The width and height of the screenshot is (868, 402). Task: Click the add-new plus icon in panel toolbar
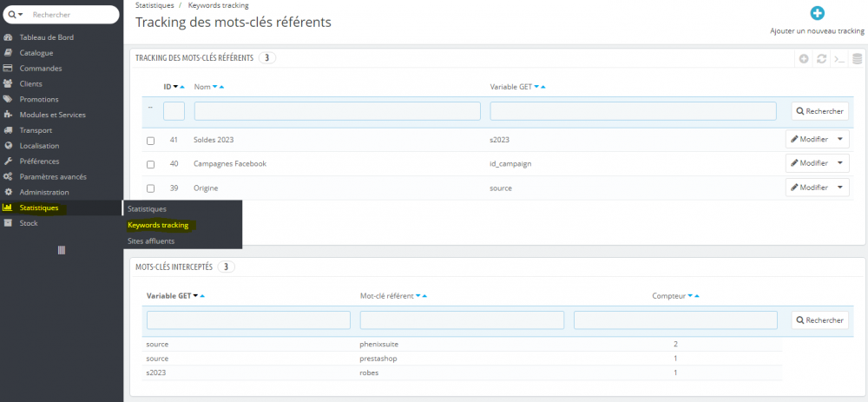click(804, 59)
